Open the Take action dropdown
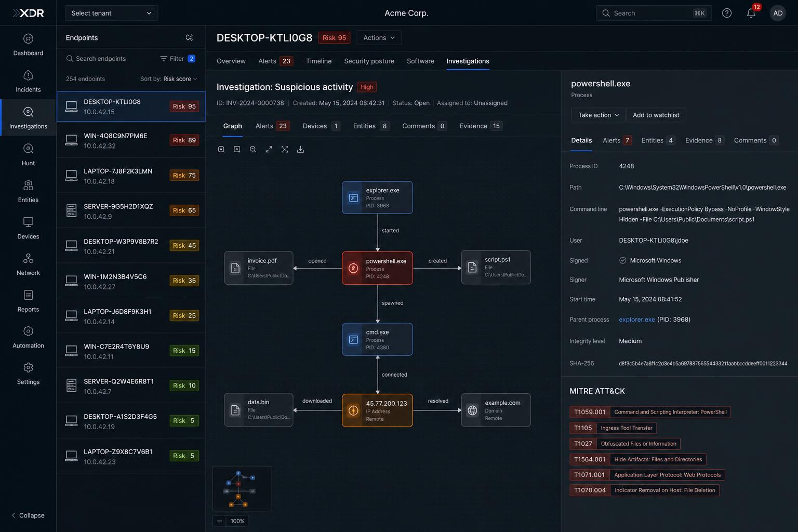798x532 pixels. point(598,115)
